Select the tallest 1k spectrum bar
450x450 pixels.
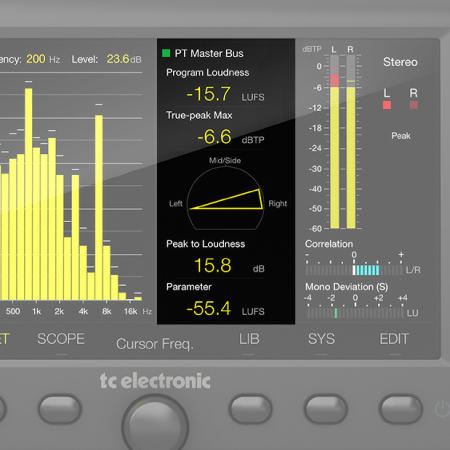pyautogui.click(x=29, y=194)
